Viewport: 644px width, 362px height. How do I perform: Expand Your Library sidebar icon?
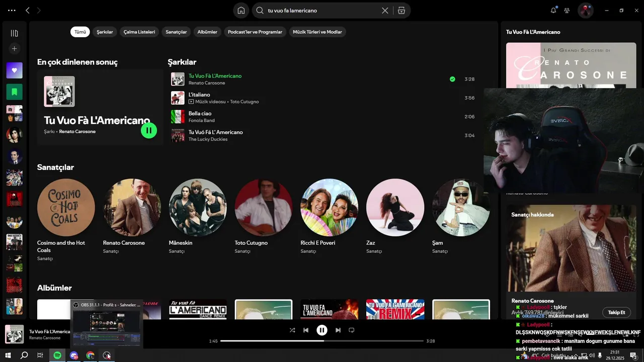tap(14, 33)
